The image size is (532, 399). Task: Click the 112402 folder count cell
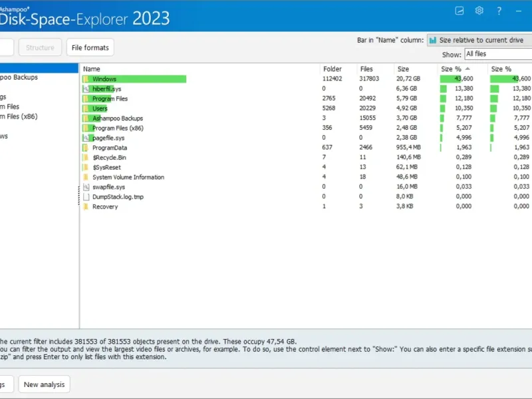(x=332, y=78)
